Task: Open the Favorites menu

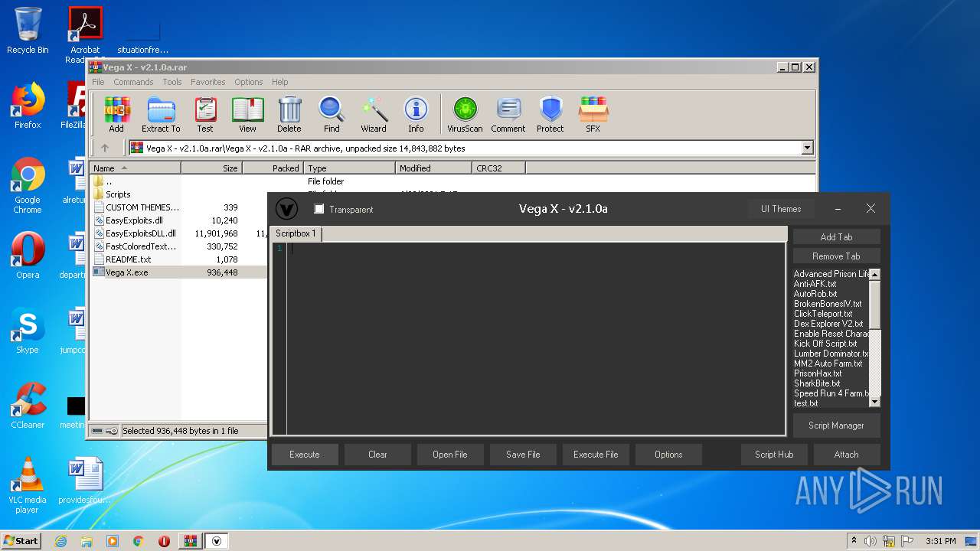Action: point(208,82)
